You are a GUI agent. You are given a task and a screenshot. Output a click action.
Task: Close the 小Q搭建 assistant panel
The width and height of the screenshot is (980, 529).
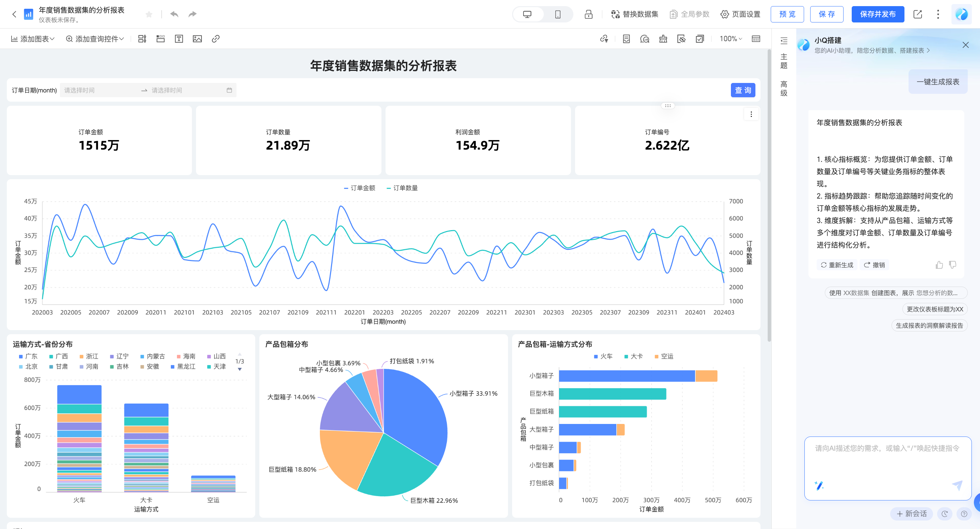tap(965, 45)
